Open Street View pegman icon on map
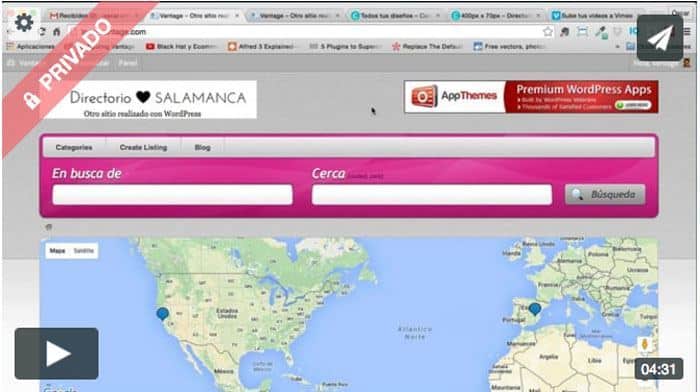Viewport: 700px width, 392px height. pos(645,344)
